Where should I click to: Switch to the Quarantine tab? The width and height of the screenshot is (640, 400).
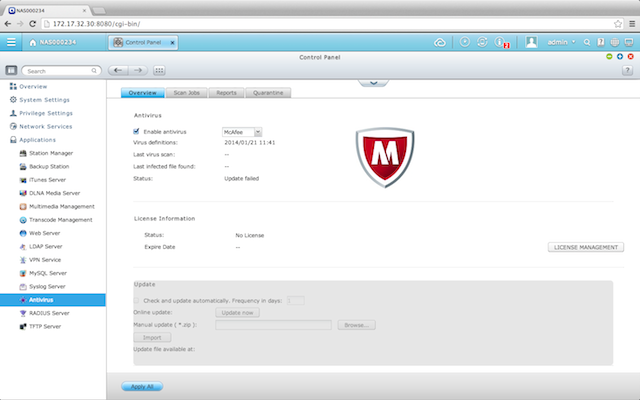[x=268, y=92]
